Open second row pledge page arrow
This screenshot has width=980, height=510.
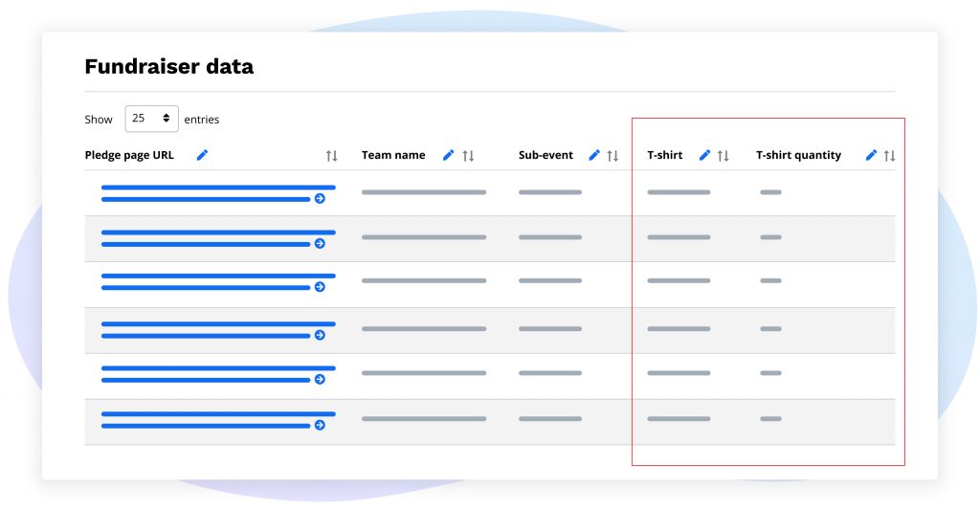pos(320,243)
